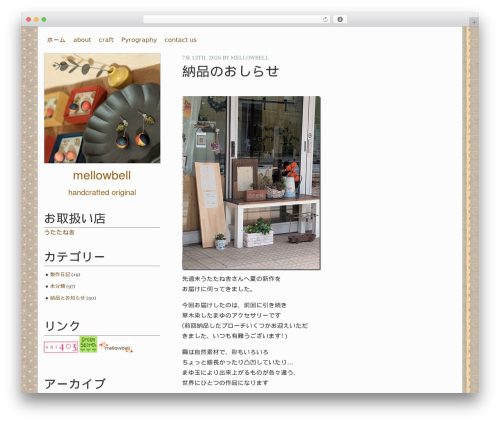500x423 pixels.
Task: Click the green link banner
Action: tap(88, 344)
